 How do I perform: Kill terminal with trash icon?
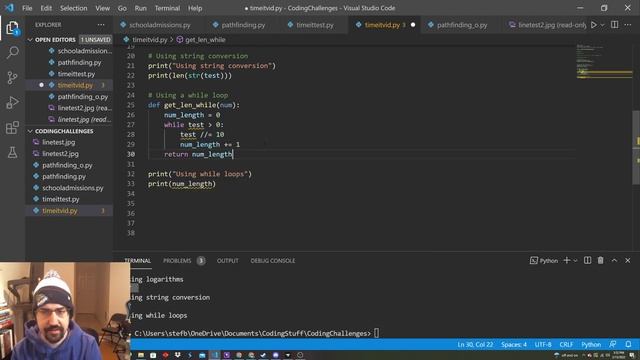point(600,260)
